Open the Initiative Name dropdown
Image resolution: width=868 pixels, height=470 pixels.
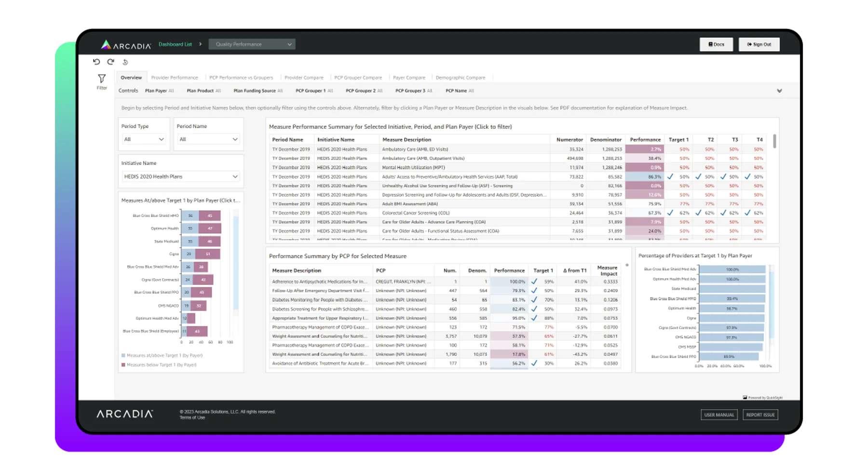[x=181, y=176]
